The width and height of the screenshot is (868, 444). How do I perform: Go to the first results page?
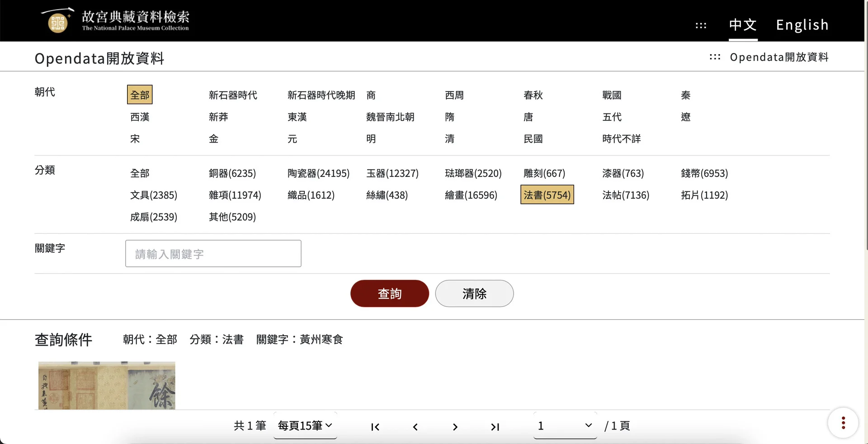point(375,427)
